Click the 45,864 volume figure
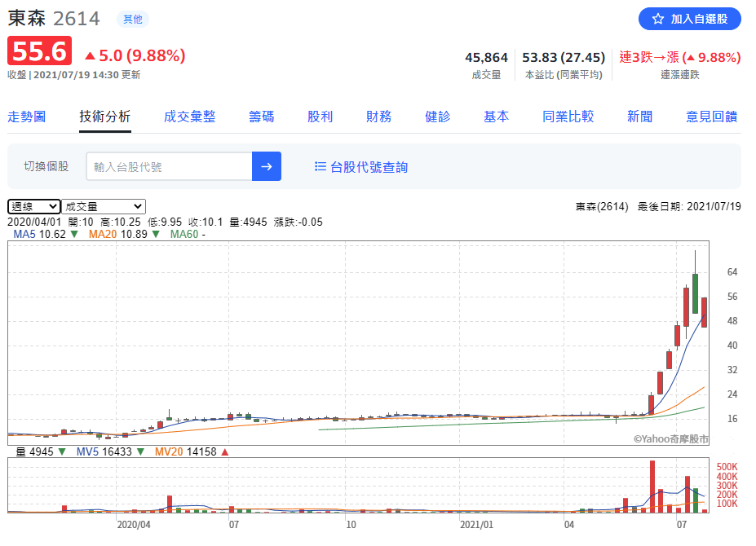Screen dimensions: 756x546 (486, 58)
